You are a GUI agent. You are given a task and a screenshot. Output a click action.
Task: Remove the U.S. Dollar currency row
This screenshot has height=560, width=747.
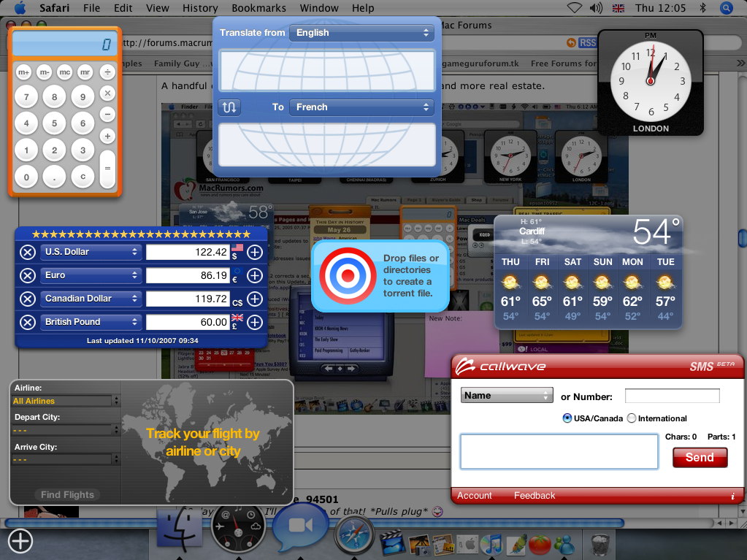[x=28, y=252]
